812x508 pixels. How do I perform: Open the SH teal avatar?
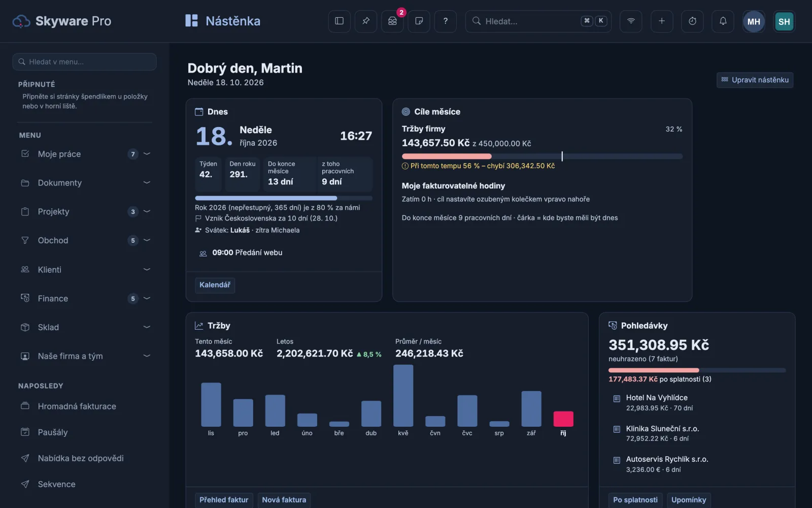[784, 21]
